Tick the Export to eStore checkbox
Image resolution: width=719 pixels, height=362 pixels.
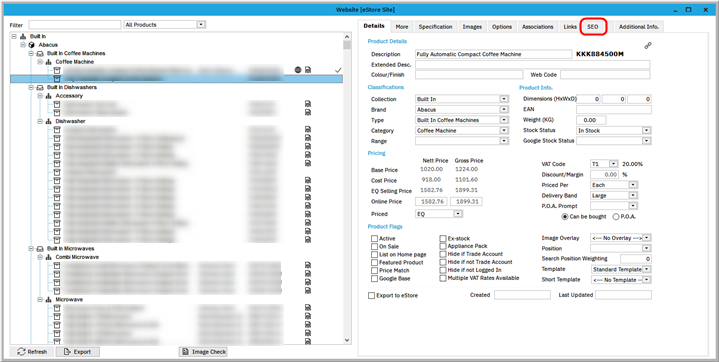tap(371, 295)
